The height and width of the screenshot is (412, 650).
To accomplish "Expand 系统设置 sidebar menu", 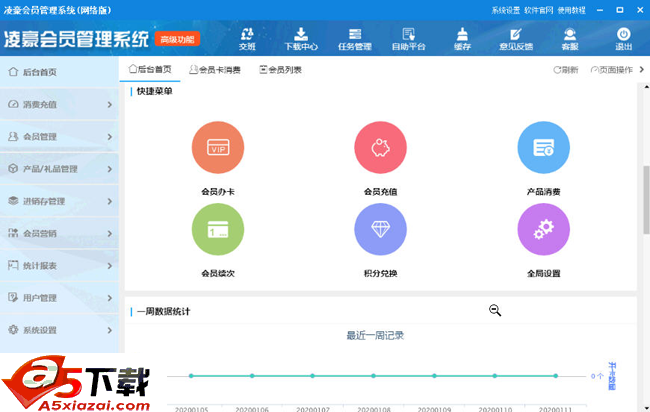I will tap(59, 330).
